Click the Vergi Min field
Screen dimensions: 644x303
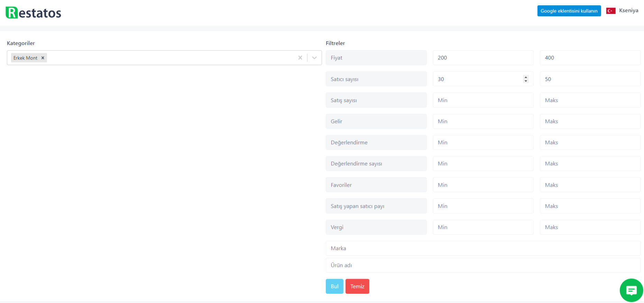(x=483, y=227)
